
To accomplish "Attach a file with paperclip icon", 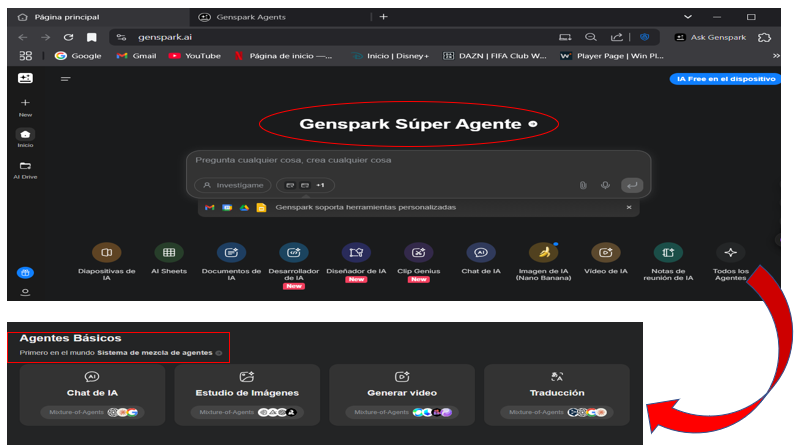I will click(x=583, y=185).
